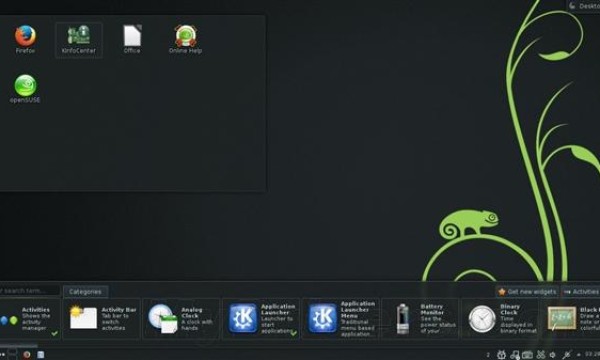Select the Analog Clock widget
Viewport: 600px width, 360px height.
coord(181,319)
